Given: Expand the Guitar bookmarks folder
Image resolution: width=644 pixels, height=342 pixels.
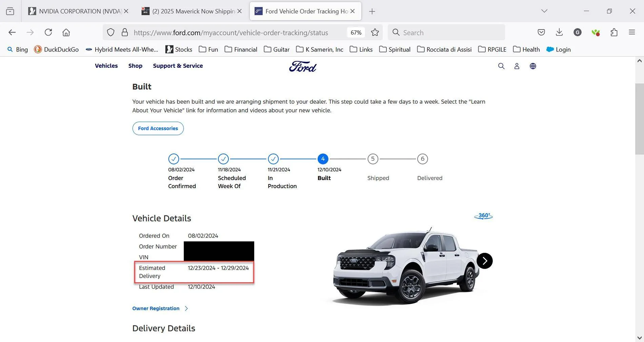Looking at the screenshot, I should (277, 49).
